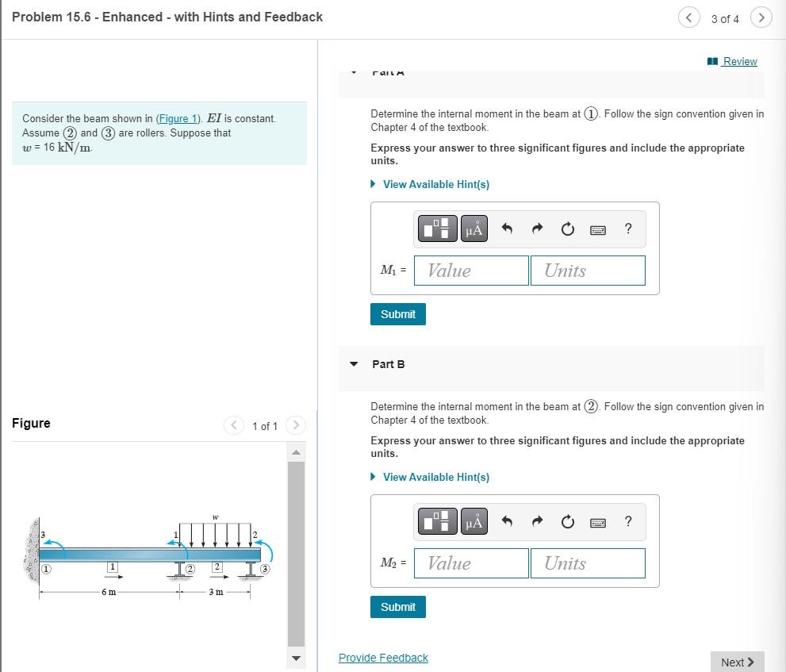Open equation templates icon in Part B toolbar

point(437,521)
